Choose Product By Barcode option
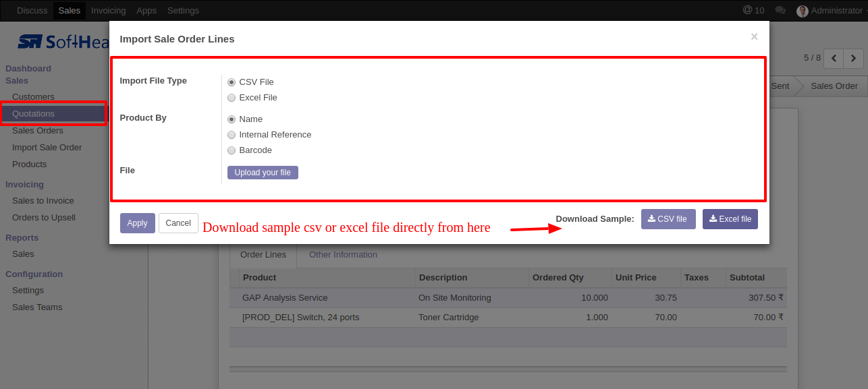 [232, 150]
